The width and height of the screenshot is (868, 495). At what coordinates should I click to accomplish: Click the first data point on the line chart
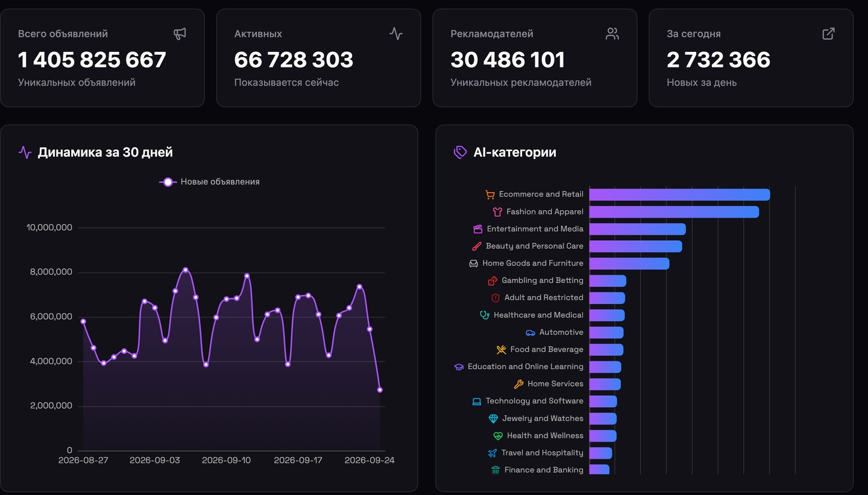83,321
